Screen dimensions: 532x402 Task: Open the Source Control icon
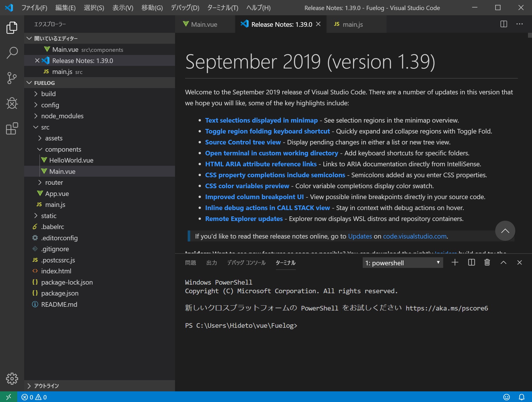[x=11, y=78]
